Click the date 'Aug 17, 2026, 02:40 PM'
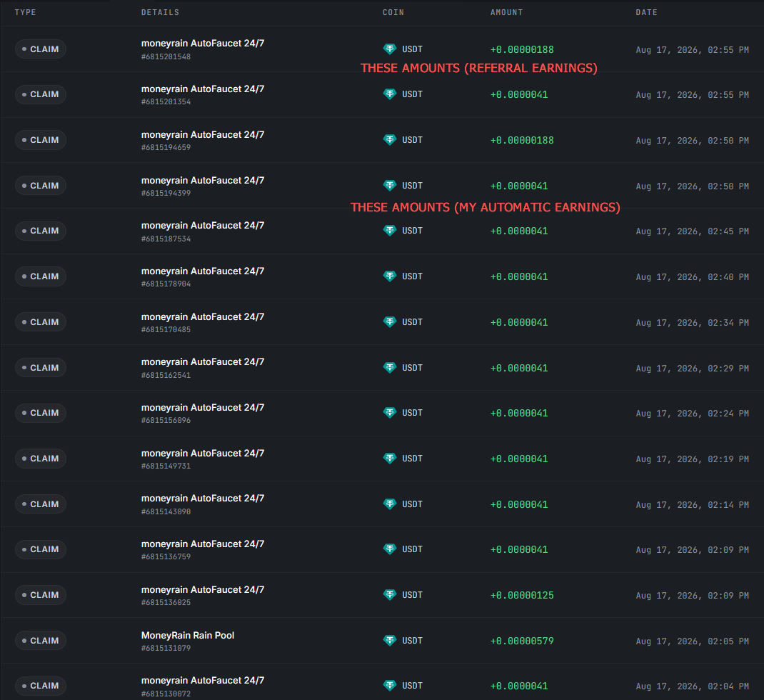Viewport: 764px width, 700px height. pos(692,277)
